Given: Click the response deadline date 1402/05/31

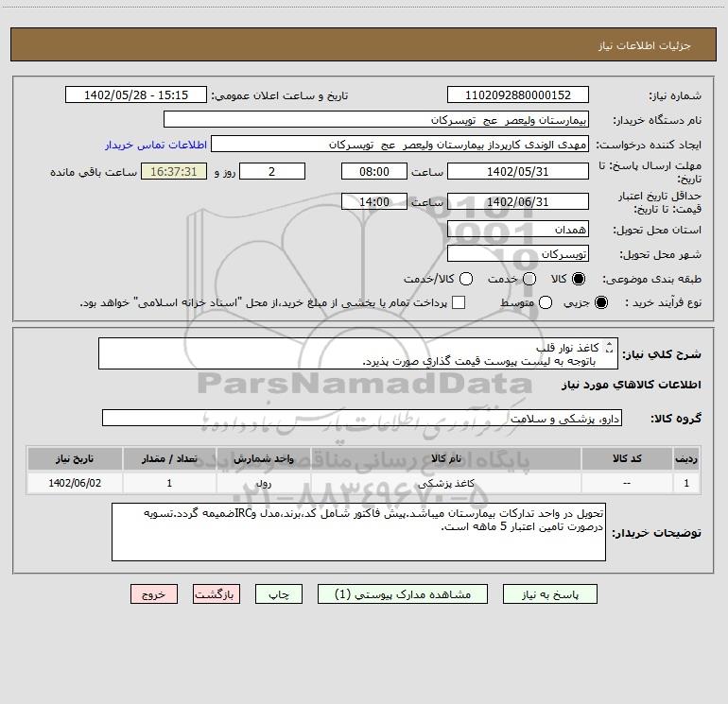Looking at the screenshot, I should [518, 171].
